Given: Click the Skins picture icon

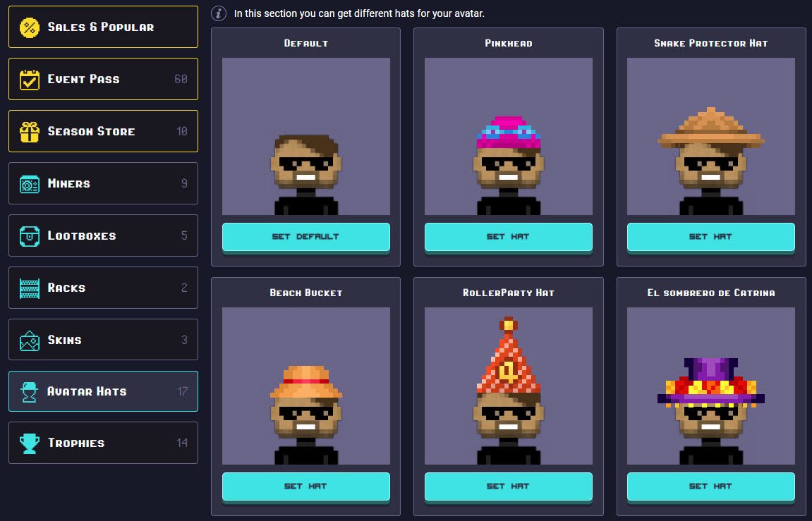Looking at the screenshot, I should coord(30,341).
